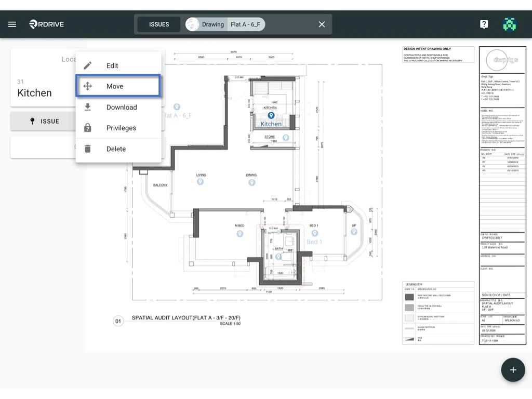Click the Download arrow icon
532x399 pixels.
coord(87,107)
